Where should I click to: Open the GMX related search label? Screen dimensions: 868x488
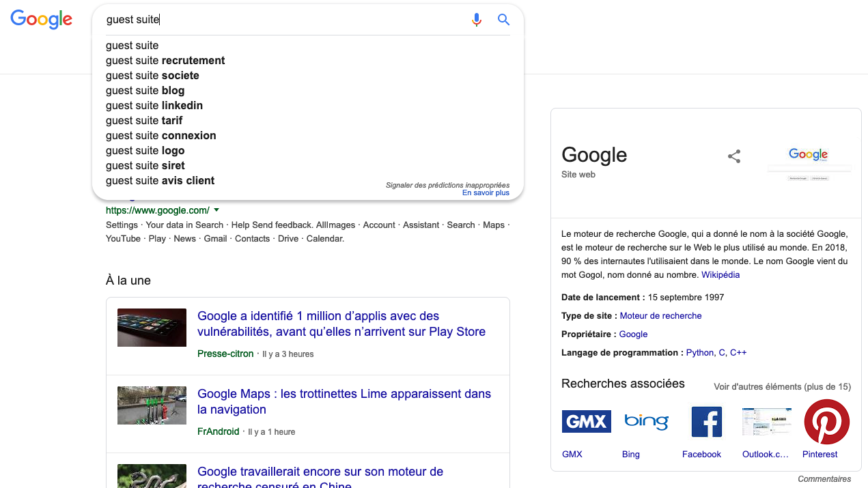(572, 455)
